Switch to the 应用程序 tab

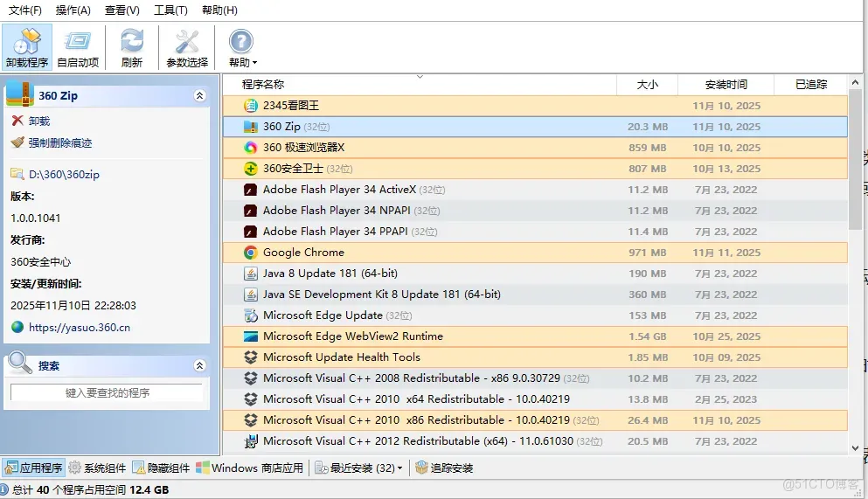coord(34,468)
